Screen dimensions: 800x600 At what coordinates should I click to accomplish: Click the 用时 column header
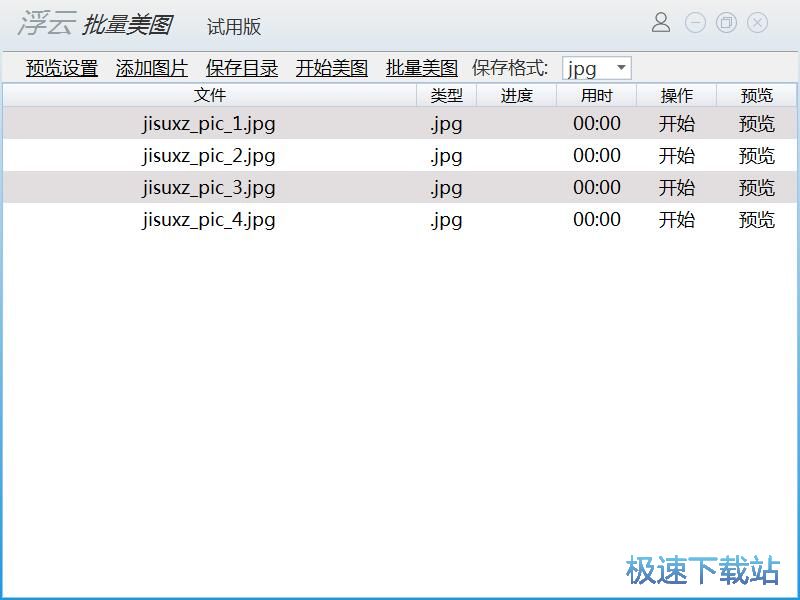tap(596, 95)
